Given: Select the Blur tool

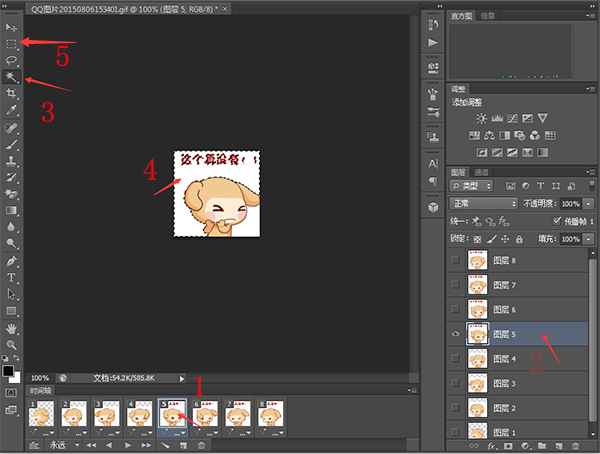Looking at the screenshot, I should (x=11, y=227).
